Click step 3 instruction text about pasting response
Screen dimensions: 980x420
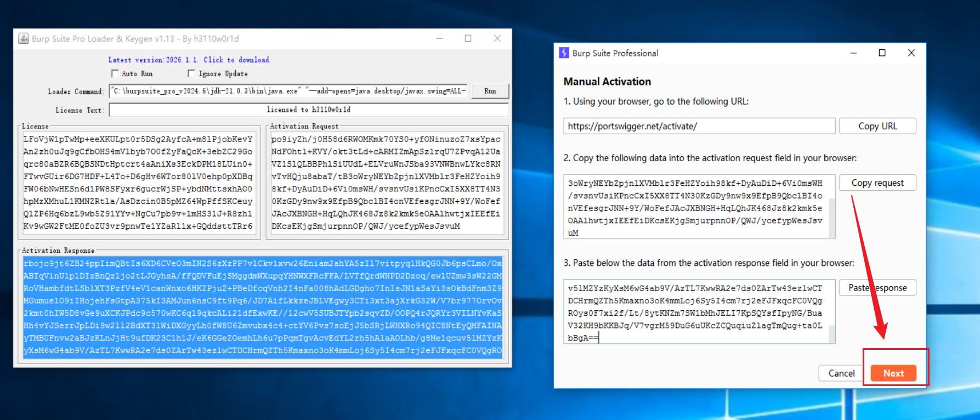coord(709,263)
